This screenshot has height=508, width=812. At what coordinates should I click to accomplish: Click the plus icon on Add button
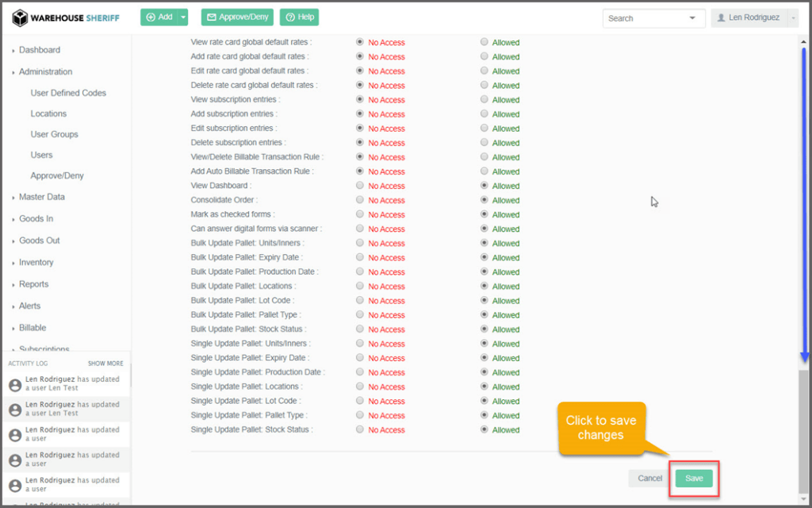[x=151, y=17]
